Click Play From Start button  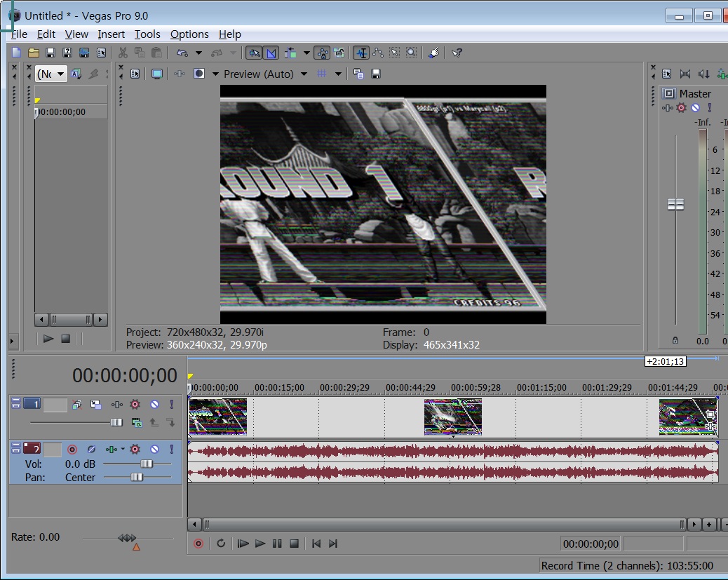(x=243, y=544)
